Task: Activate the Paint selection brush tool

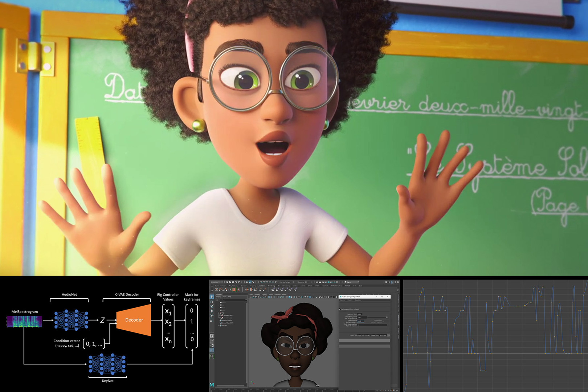Action: [212, 306]
